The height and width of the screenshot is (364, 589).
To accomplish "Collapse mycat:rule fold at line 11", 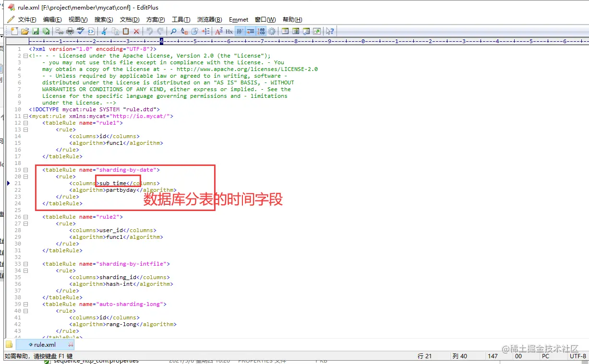I will (x=26, y=116).
